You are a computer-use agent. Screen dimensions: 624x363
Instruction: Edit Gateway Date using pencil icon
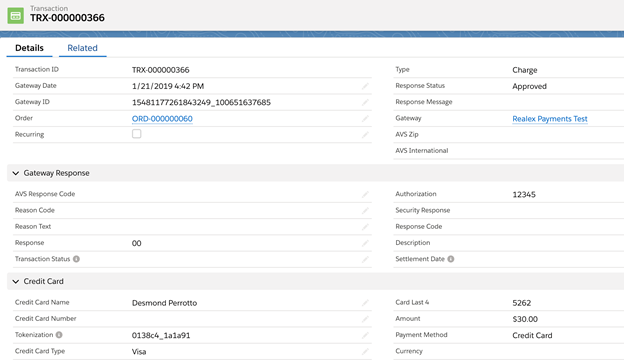pyautogui.click(x=365, y=86)
